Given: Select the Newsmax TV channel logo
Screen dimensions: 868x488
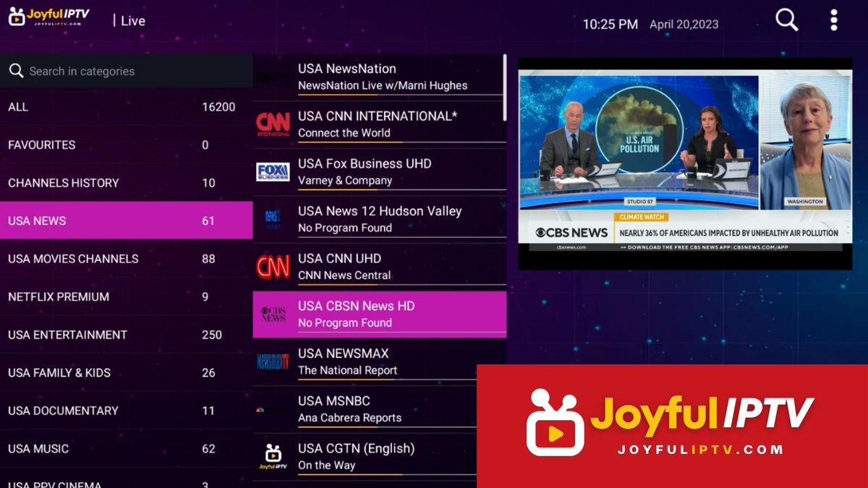Looking at the screenshot, I should click(273, 361).
